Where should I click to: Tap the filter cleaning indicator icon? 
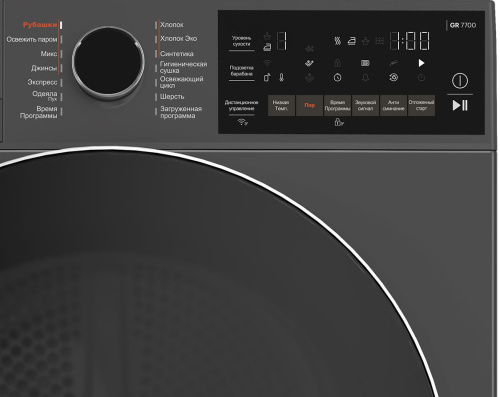pyautogui.click(x=309, y=63)
